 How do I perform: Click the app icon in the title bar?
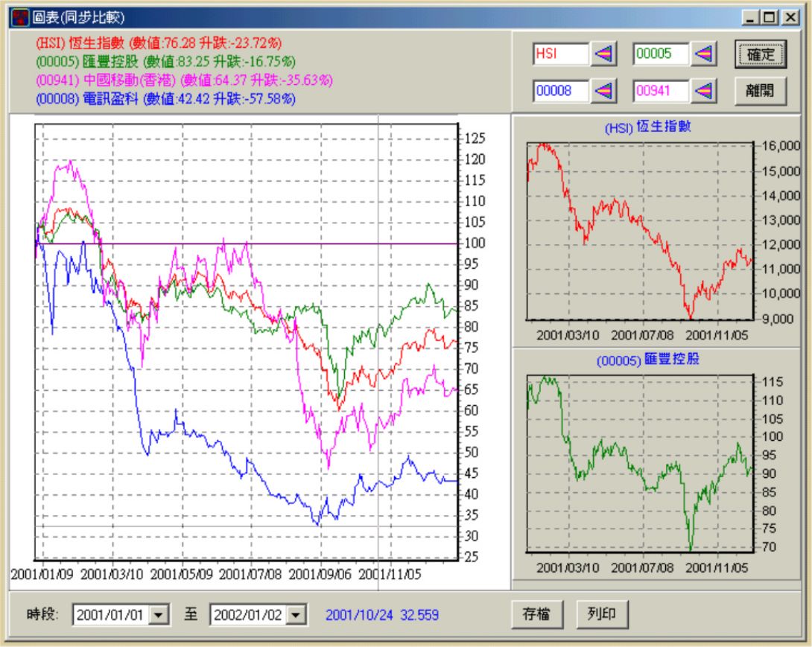tap(19, 18)
